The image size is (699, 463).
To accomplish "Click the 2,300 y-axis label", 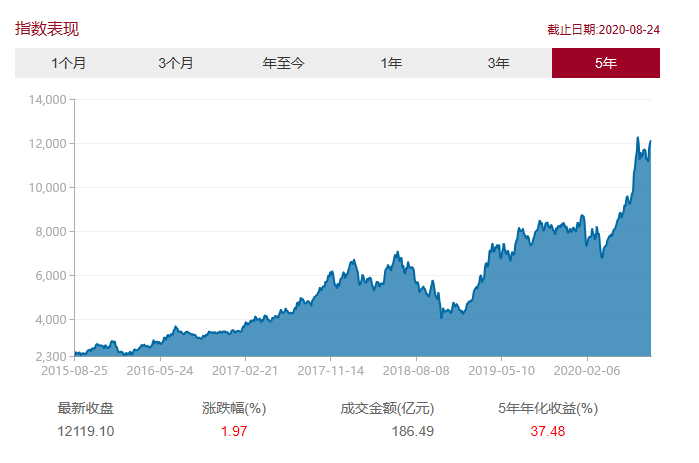I will [51, 356].
